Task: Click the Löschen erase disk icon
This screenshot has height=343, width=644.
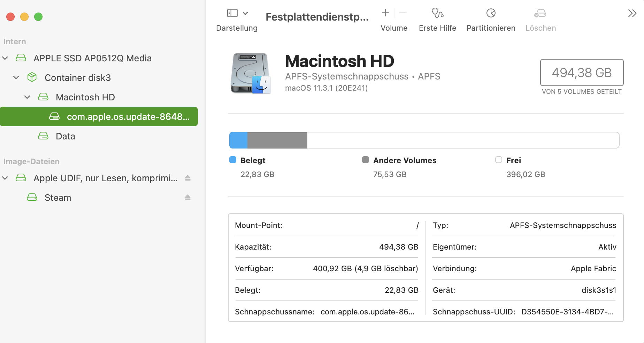Action: click(540, 13)
